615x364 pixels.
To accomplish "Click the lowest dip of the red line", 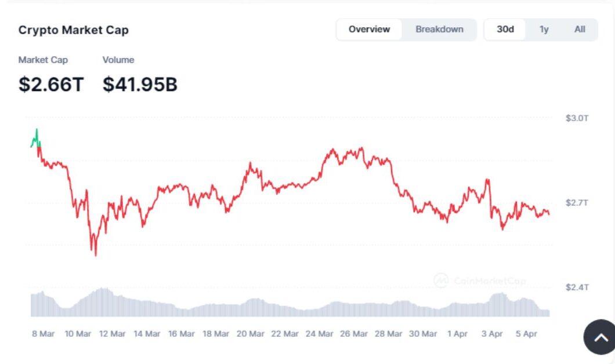I will (x=95, y=254).
